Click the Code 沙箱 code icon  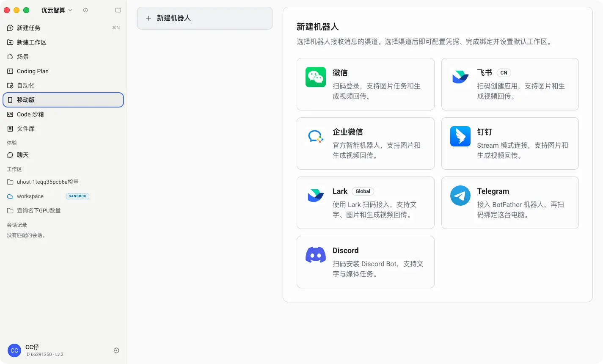10,114
